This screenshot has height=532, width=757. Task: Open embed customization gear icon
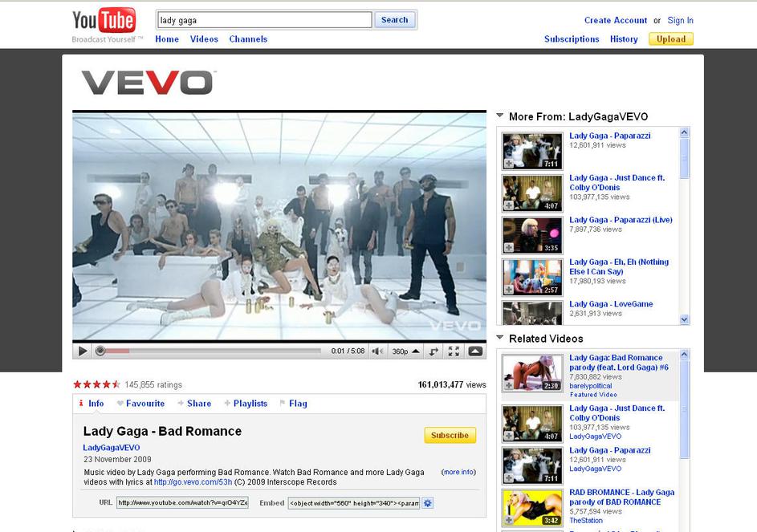coord(428,503)
